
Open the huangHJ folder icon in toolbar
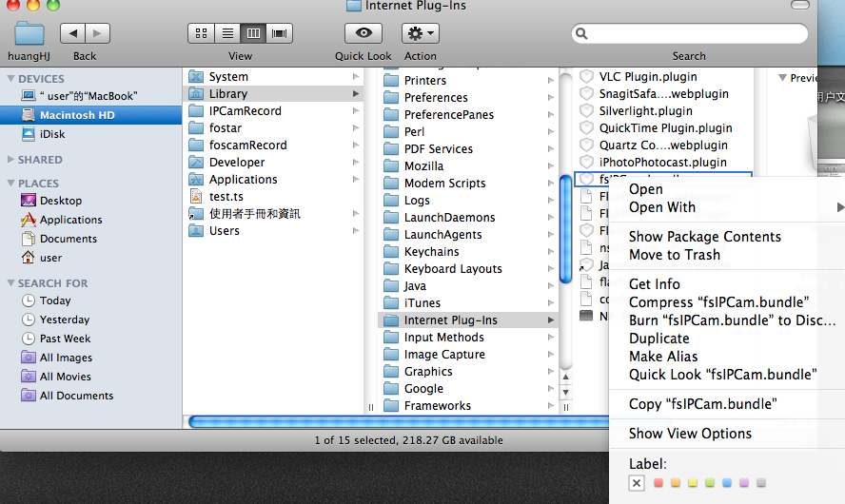tap(29, 33)
